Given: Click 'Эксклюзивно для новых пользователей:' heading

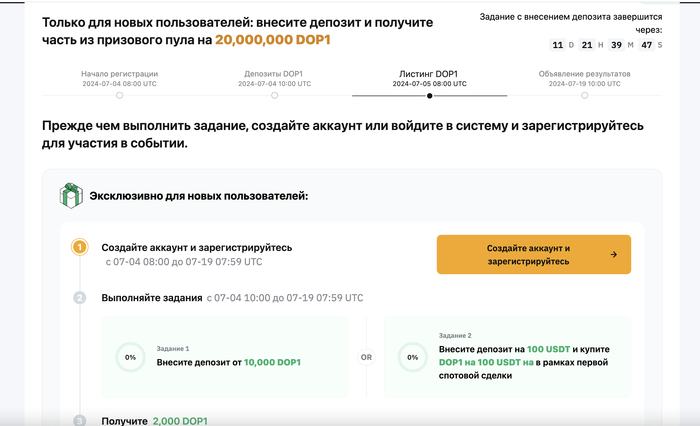Looking at the screenshot, I should (x=199, y=196).
